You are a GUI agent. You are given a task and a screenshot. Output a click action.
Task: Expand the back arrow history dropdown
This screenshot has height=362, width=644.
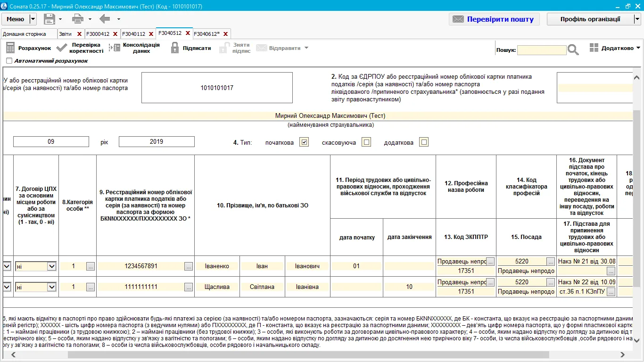(x=118, y=19)
